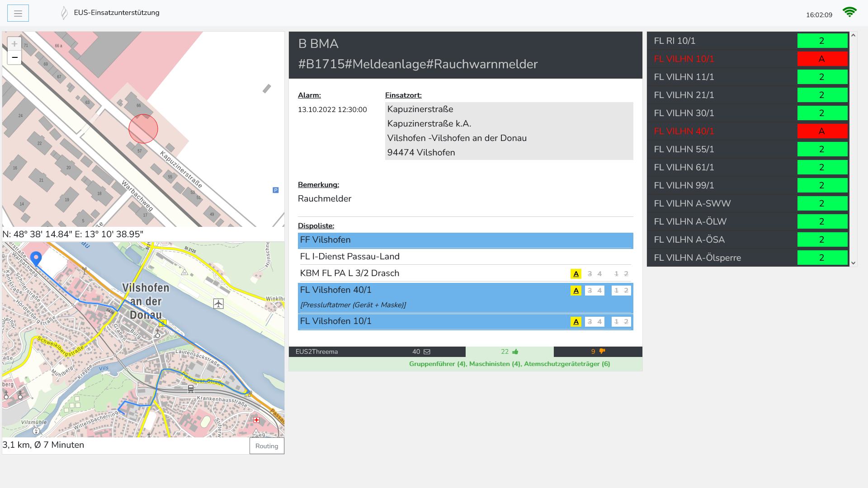Click the blue location pin on route map

pyautogui.click(x=36, y=258)
